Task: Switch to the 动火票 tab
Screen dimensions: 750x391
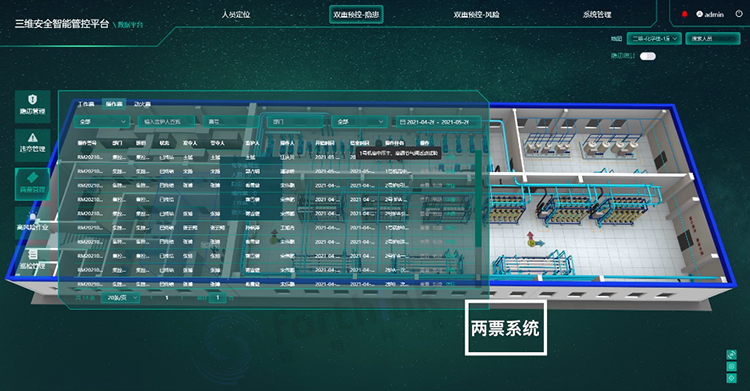Action: click(142, 104)
